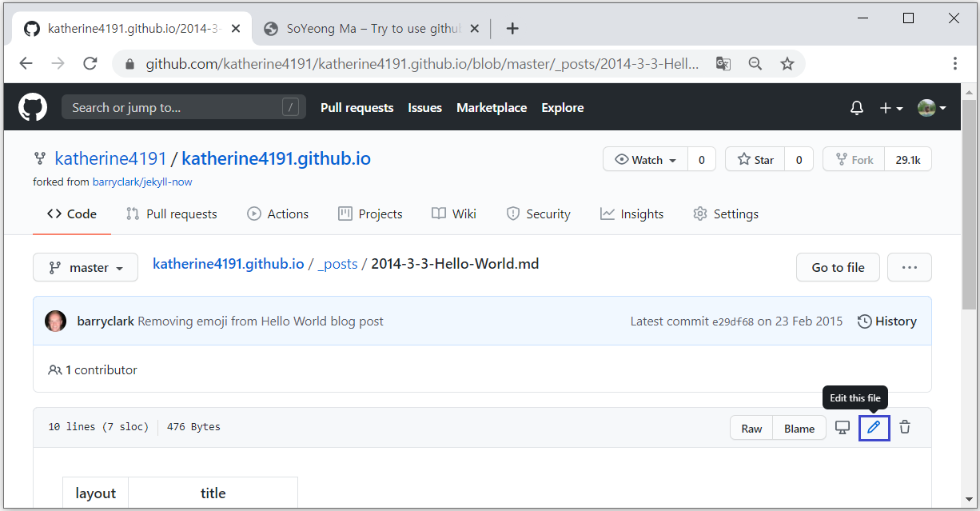Open Explore in top navigation

tap(563, 107)
